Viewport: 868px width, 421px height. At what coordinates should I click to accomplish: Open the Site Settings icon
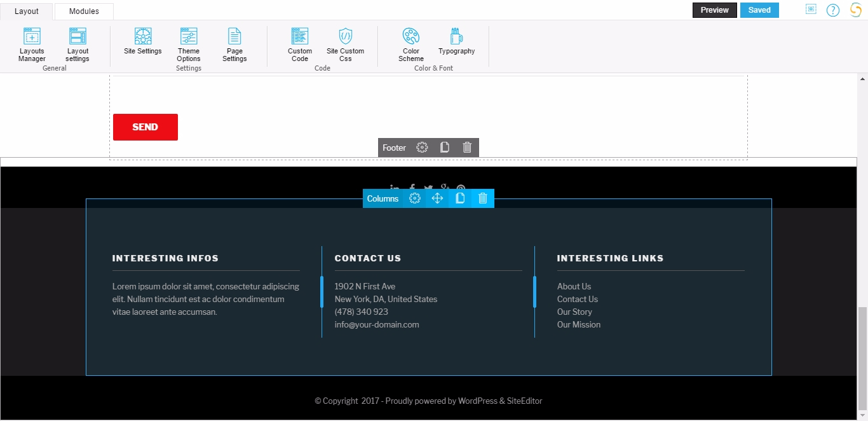[x=143, y=41]
